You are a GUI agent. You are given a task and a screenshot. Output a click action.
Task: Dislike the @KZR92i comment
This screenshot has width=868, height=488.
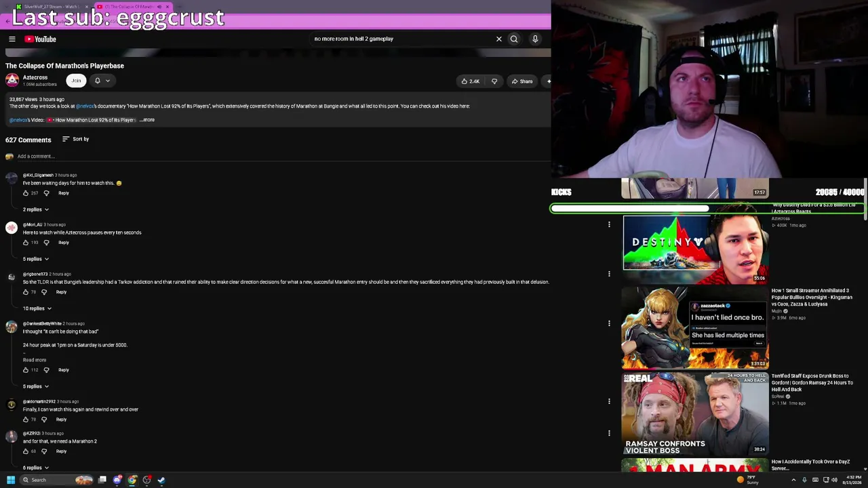(44, 451)
